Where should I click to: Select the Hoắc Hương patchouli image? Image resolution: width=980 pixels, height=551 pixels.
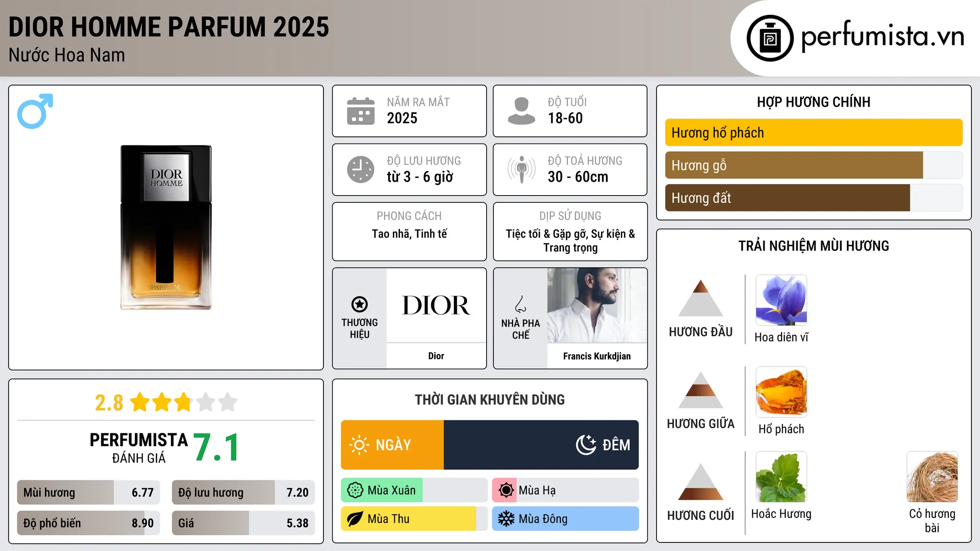coord(781,477)
